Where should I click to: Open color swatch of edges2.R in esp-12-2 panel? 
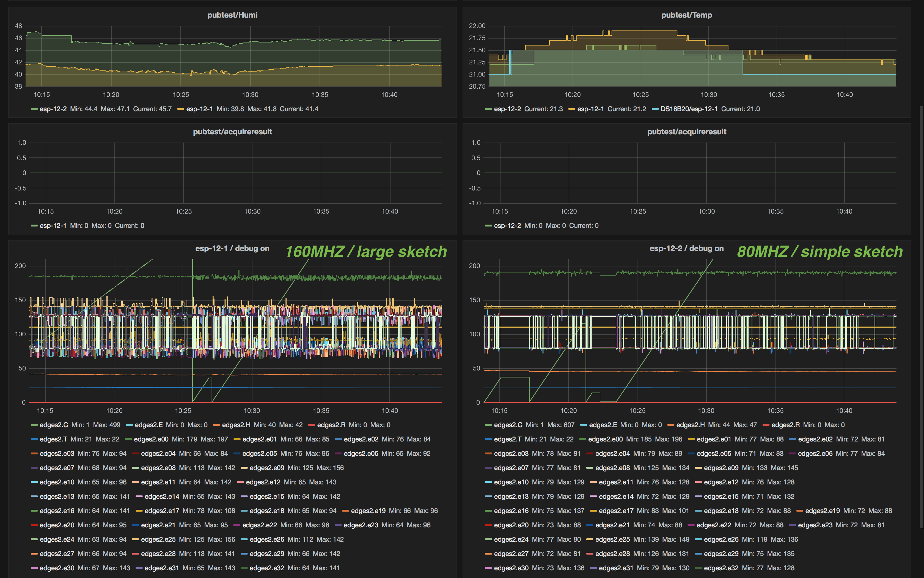(766, 425)
